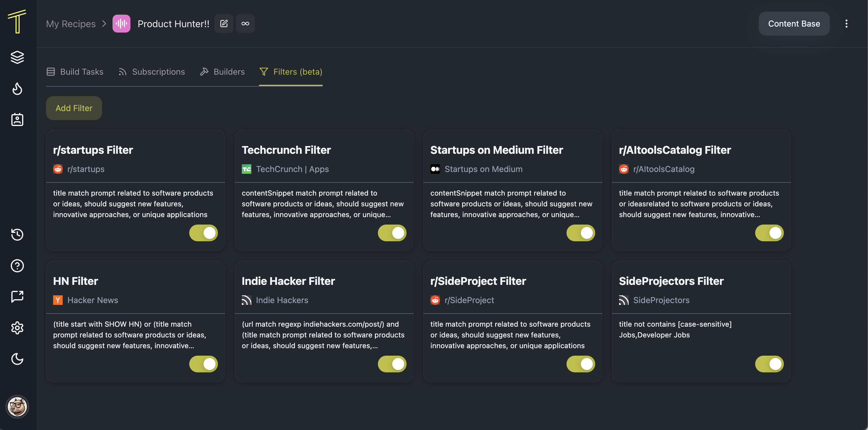The height and width of the screenshot is (430, 868).
Task: Switch to the Build Tasks tab
Action: click(75, 72)
